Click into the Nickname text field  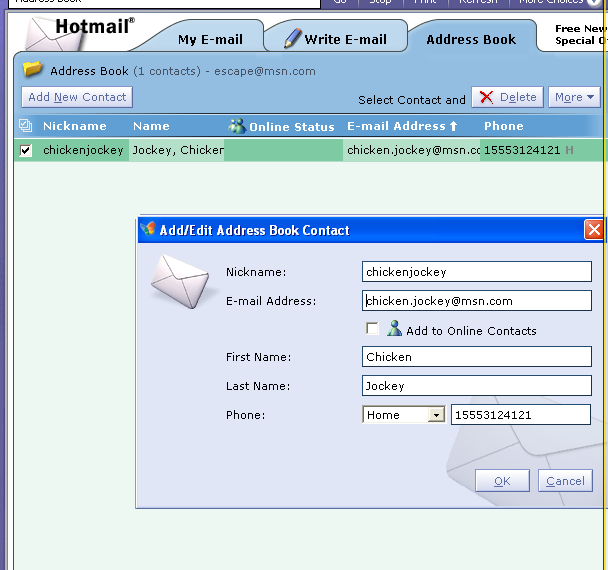point(476,271)
